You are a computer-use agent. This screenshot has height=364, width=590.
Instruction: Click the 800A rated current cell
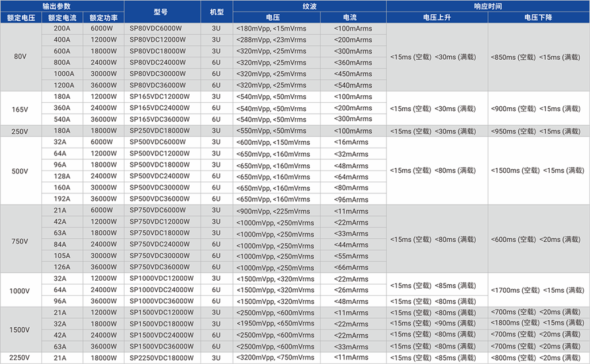point(62,63)
